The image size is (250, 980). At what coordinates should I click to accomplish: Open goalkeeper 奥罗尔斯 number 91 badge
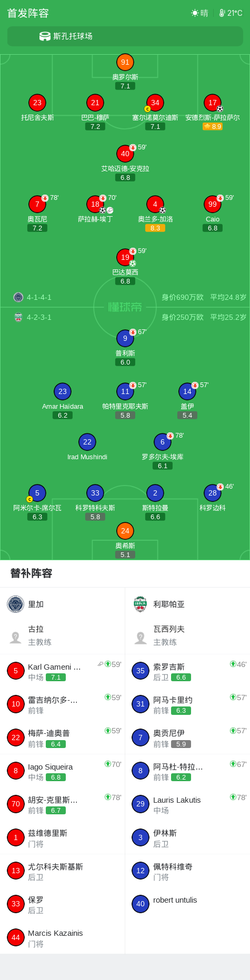coord(125,62)
